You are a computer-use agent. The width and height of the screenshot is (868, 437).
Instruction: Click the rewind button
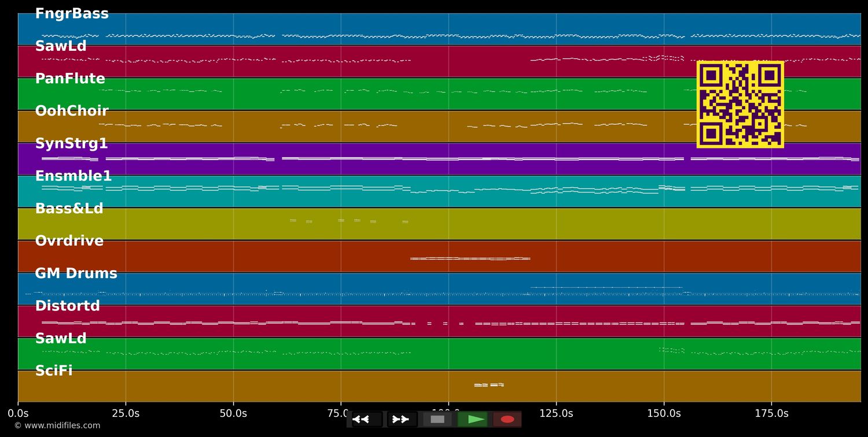[366, 419]
